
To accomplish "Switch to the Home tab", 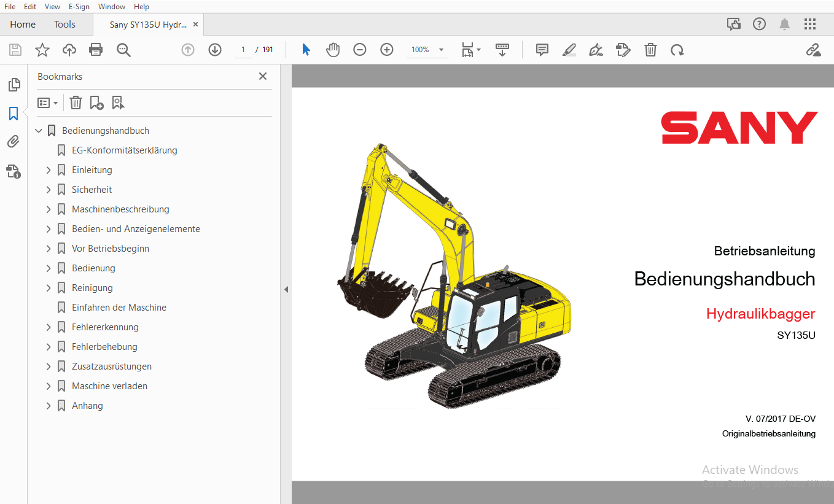I will [x=23, y=25].
